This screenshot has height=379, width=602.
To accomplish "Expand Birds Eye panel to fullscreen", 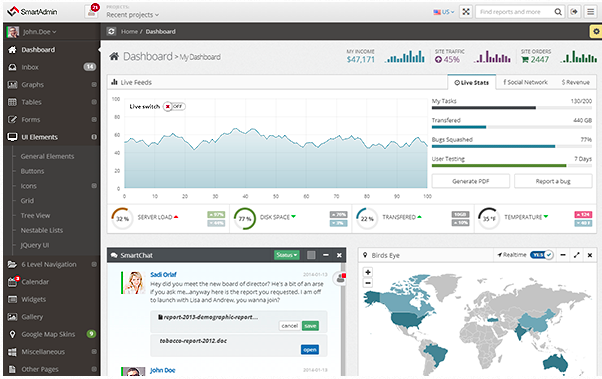I will [576, 255].
